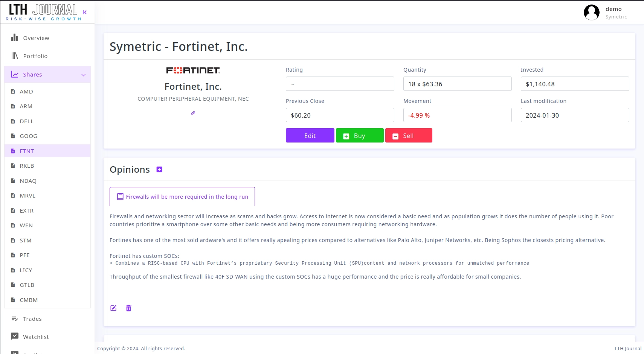Screen dimensions: 644x354
Task: Click the COMPUTER PERIPHERAL EQUIPMENT, NEC text
Action: pos(193,99)
